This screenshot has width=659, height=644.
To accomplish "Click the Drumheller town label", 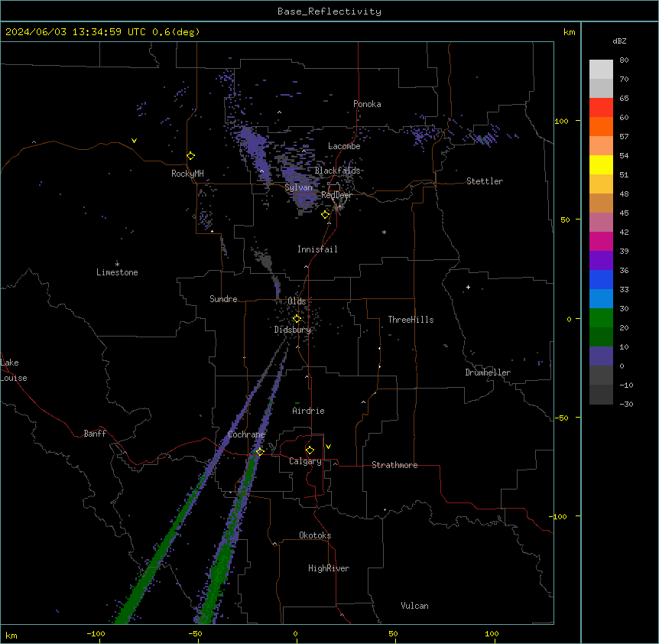I will pos(488,372).
